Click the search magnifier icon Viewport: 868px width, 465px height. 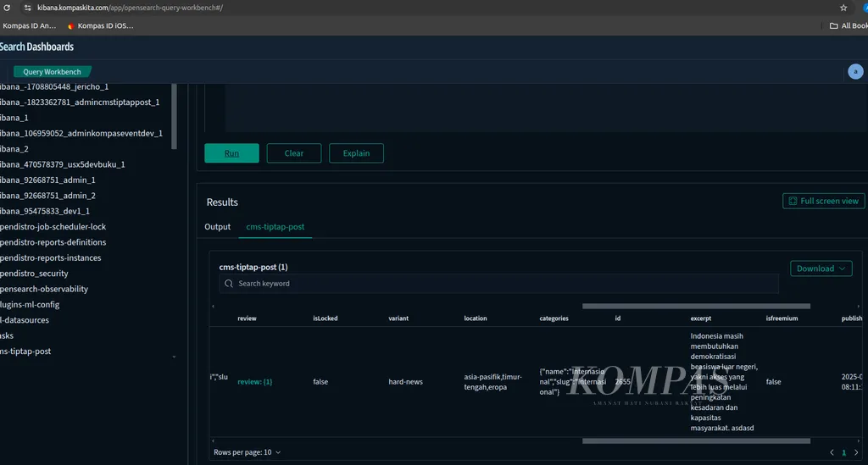[x=229, y=283]
